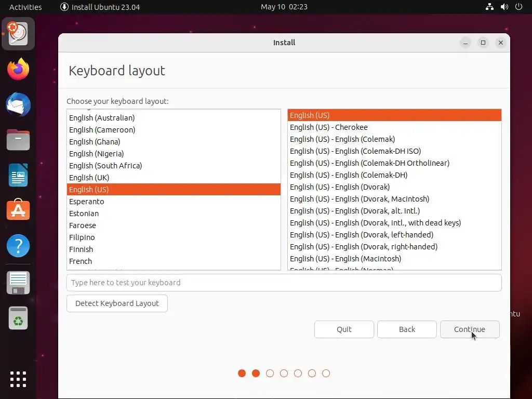Select English (US) - Cherokee variant
532x399 pixels.
point(394,127)
